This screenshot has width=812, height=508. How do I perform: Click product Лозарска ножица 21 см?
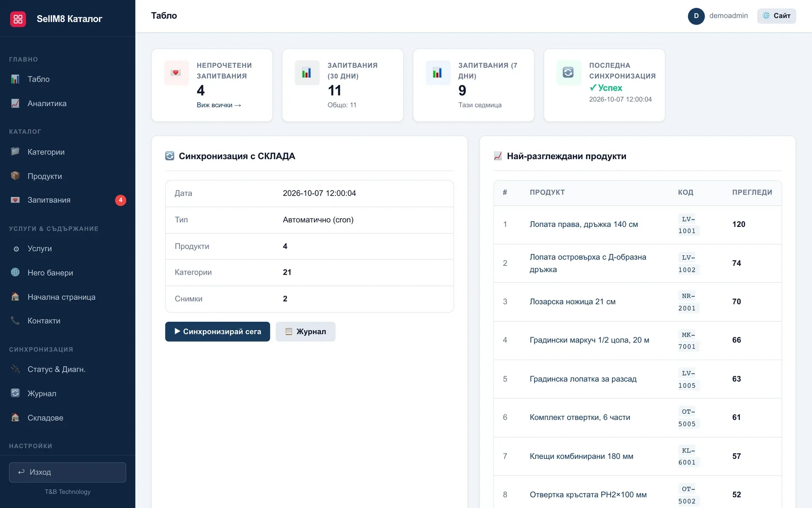pos(572,301)
